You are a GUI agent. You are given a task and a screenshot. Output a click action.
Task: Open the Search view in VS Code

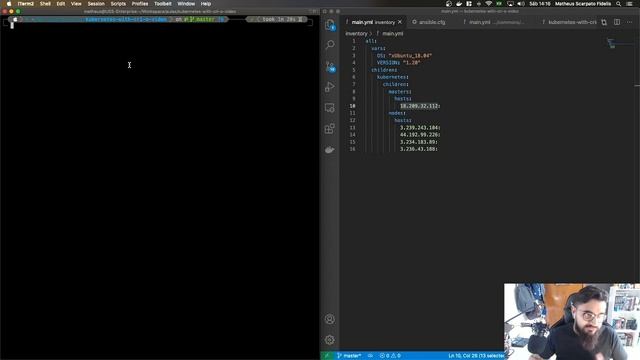click(x=330, y=44)
